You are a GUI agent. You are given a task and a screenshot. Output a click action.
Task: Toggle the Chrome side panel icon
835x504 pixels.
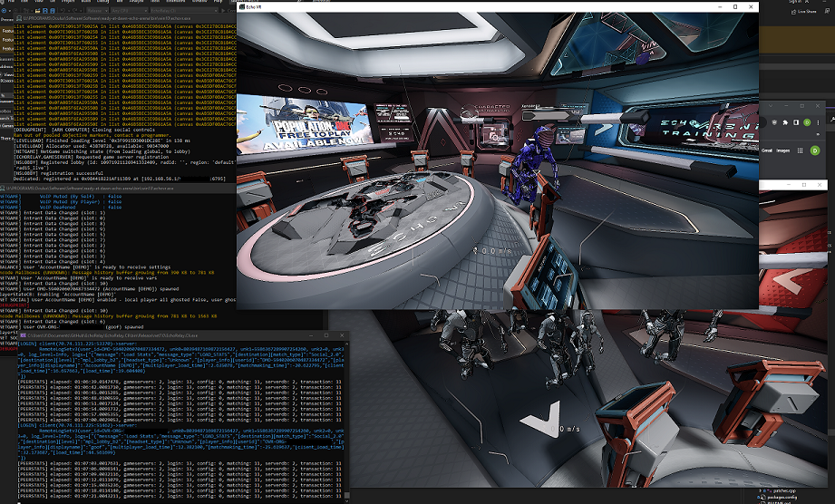(796, 122)
